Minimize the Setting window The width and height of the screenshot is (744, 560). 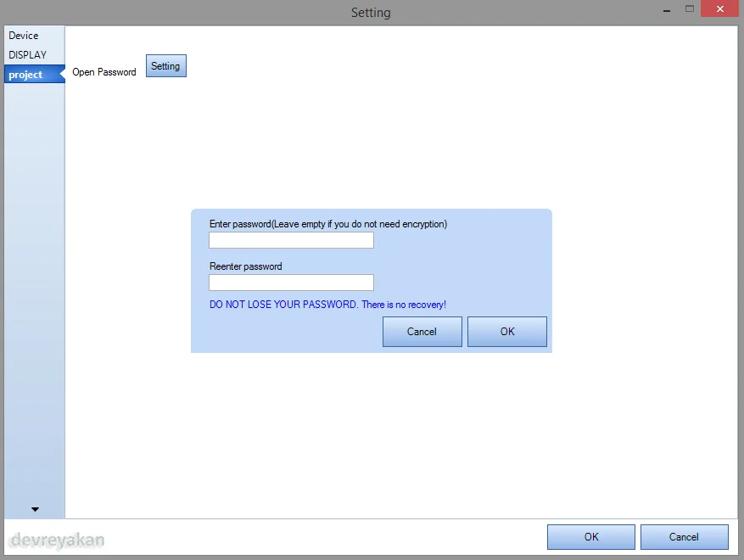[667, 10]
